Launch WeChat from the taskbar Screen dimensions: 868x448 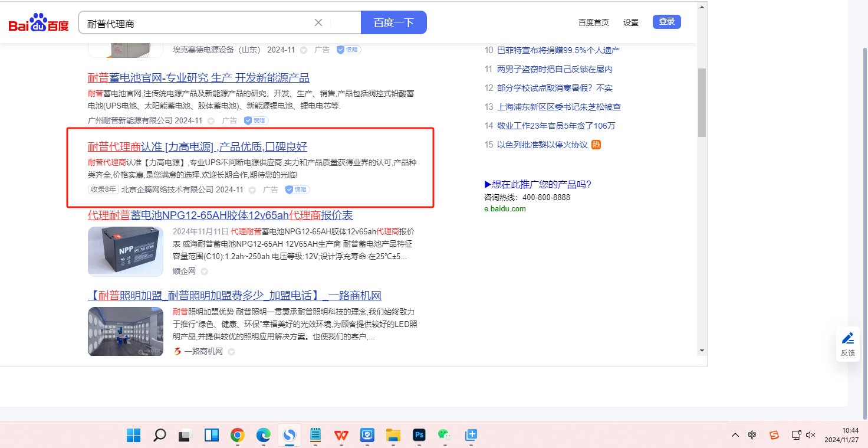[444, 436]
